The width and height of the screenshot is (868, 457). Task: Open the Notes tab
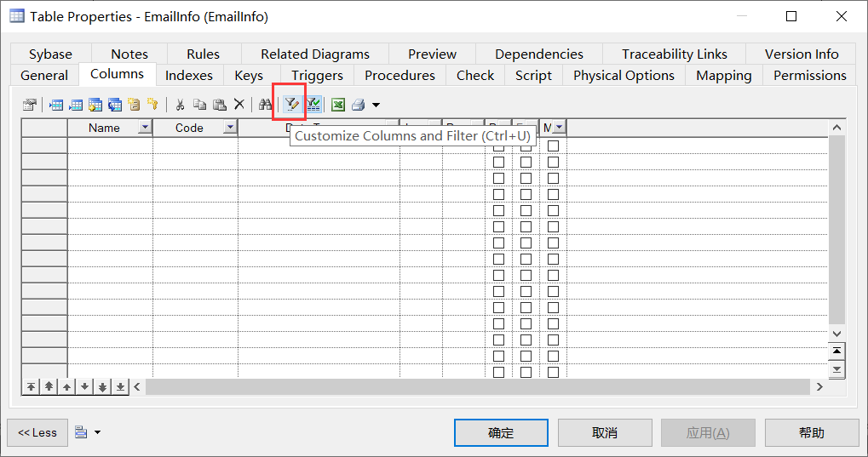point(129,54)
